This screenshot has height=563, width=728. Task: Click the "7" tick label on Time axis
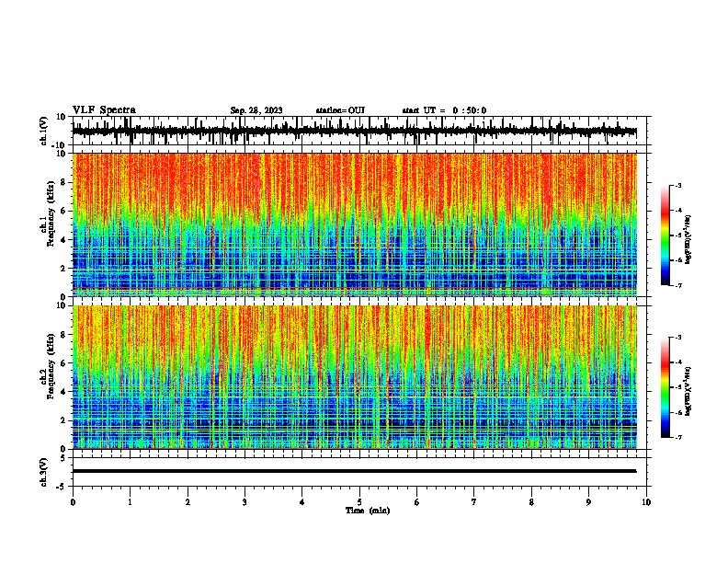click(474, 502)
